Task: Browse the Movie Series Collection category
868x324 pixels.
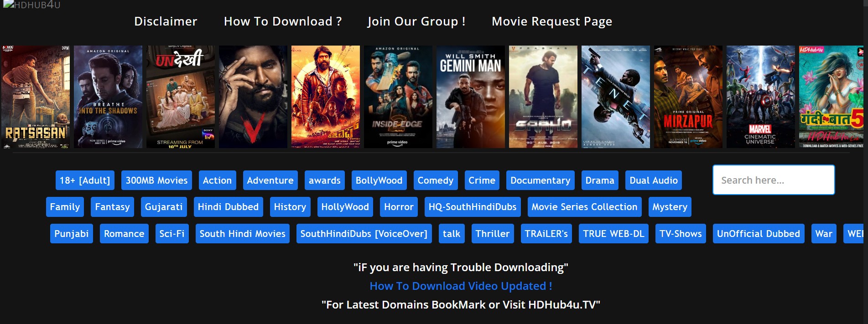Action: coord(584,207)
